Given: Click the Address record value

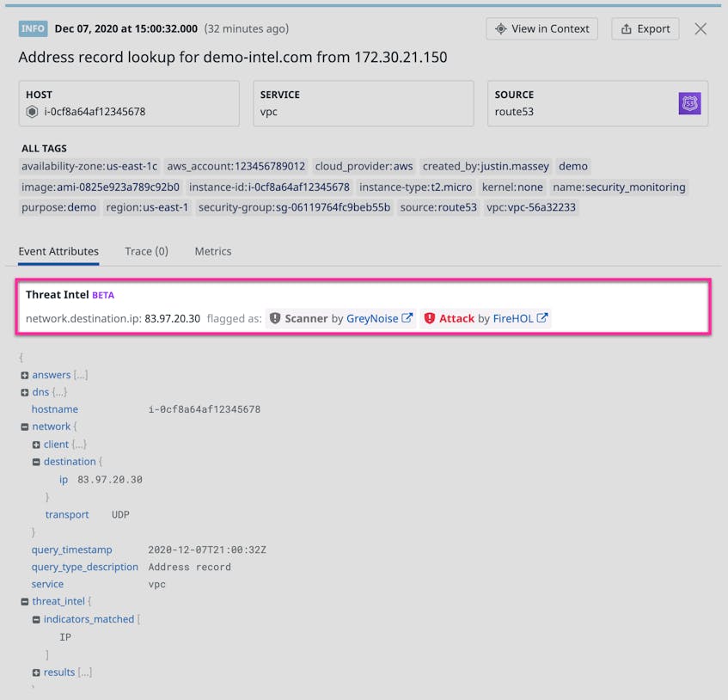Looking at the screenshot, I should point(189,568).
